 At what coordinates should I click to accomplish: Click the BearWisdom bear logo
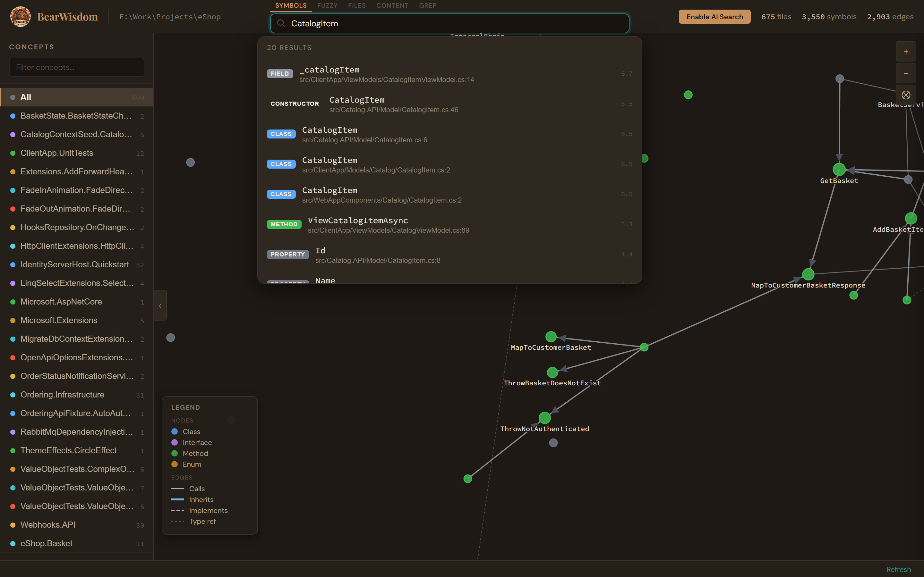click(x=20, y=16)
